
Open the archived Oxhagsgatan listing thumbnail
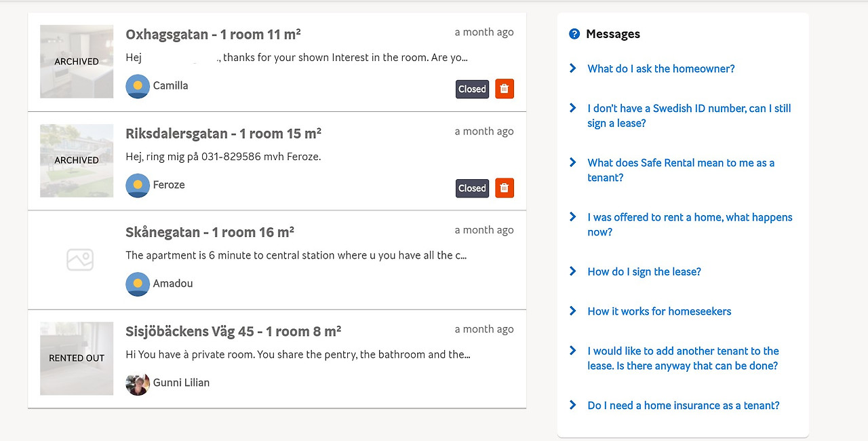coord(77,62)
